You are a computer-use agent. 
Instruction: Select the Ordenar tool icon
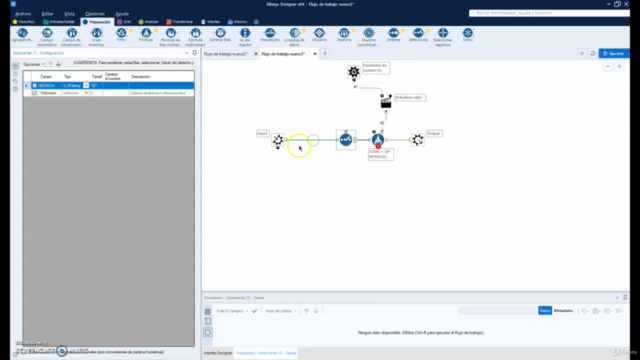click(x=393, y=33)
